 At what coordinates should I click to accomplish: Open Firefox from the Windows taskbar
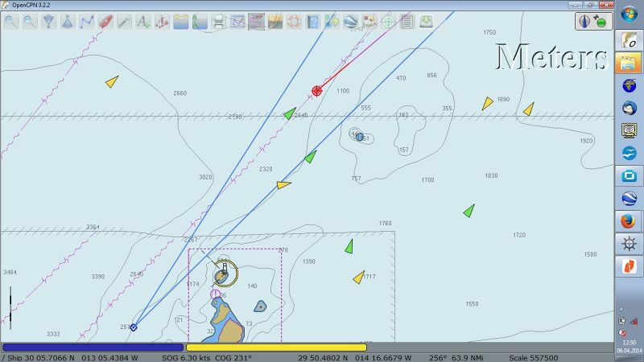(x=628, y=220)
